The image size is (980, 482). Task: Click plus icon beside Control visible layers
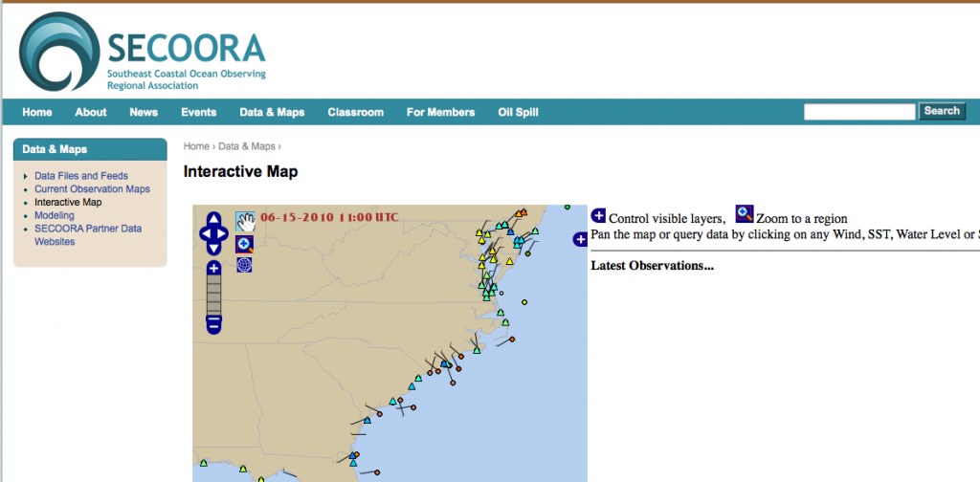point(598,215)
